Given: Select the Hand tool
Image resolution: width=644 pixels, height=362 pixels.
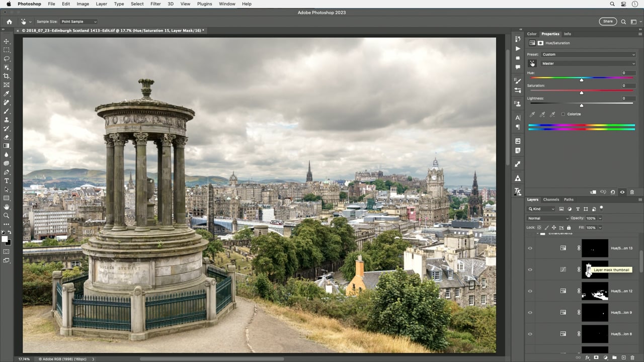Looking at the screenshot, I should [x=7, y=207].
